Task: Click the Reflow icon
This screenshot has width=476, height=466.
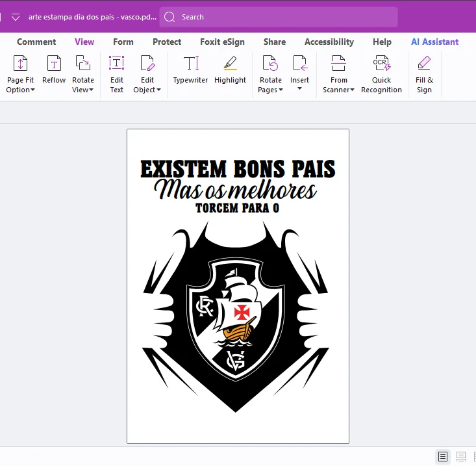Action: tap(54, 63)
